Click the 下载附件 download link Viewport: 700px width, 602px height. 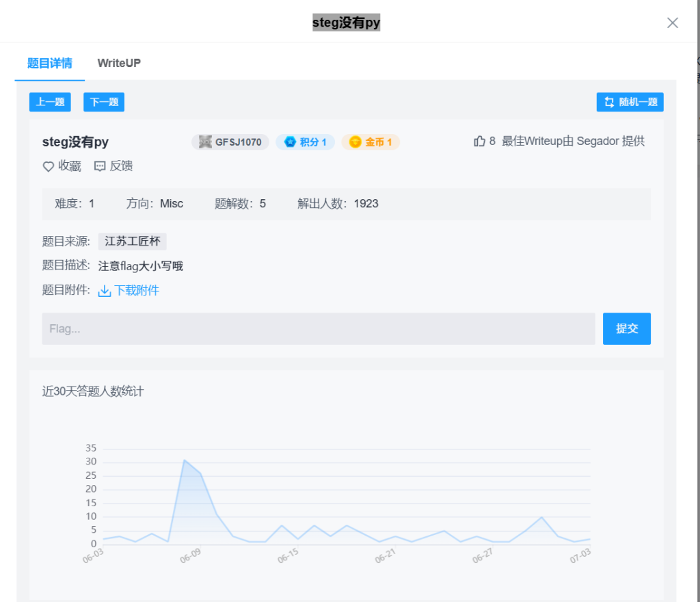coord(137,291)
